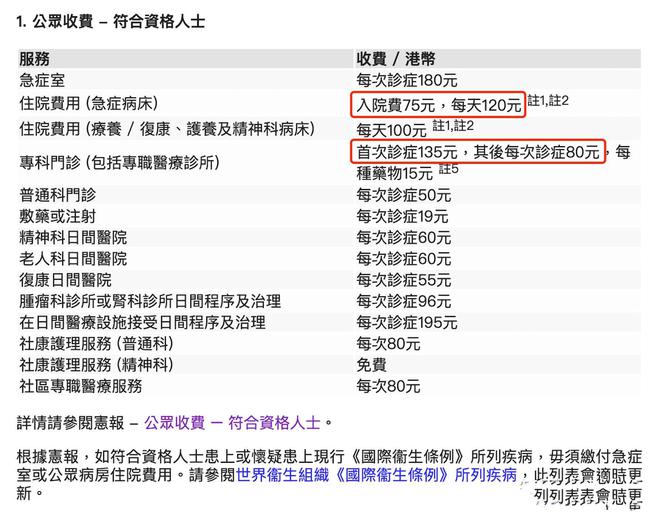
Task: Click the 註5 footnote superscript
Action: pyautogui.click(x=449, y=169)
